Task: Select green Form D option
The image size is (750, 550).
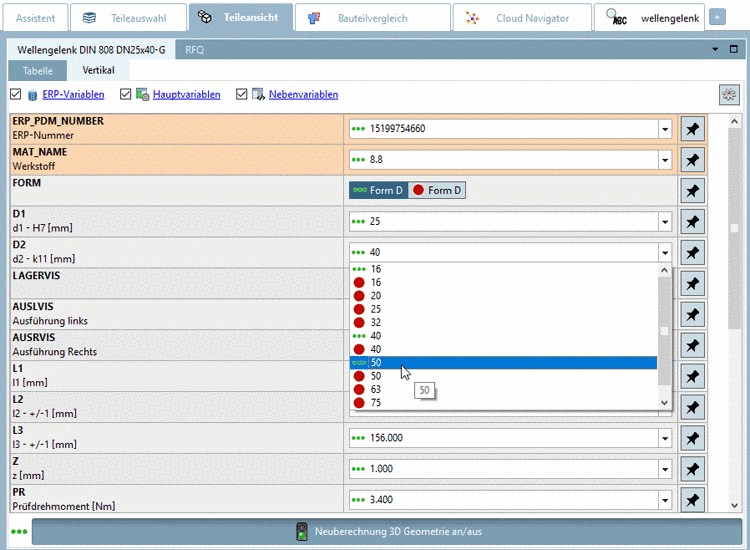Action: [378, 190]
